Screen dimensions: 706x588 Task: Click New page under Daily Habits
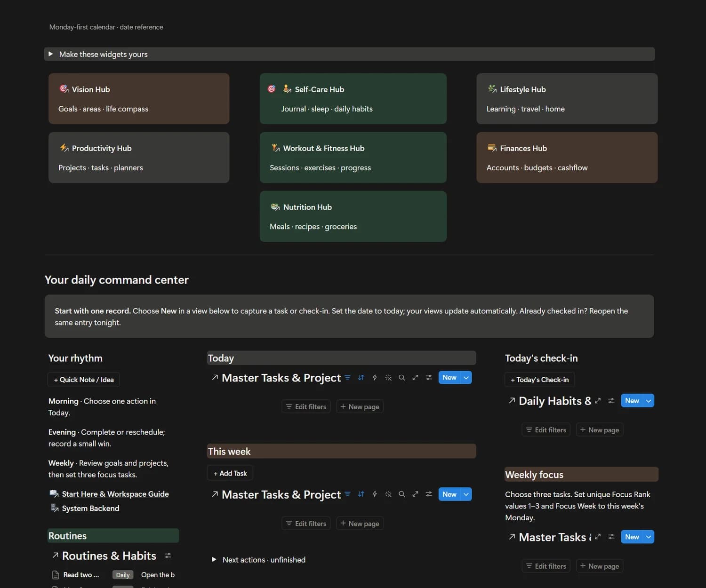pos(600,430)
